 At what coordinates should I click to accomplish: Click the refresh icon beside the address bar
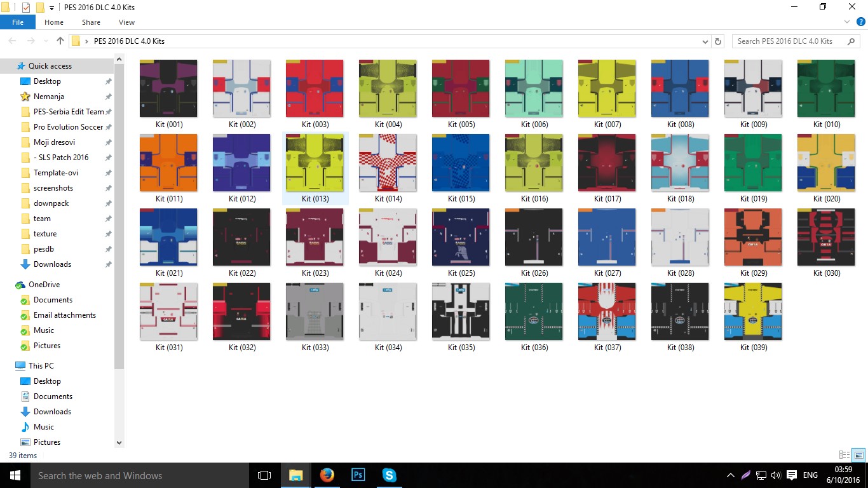(x=717, y=41)
